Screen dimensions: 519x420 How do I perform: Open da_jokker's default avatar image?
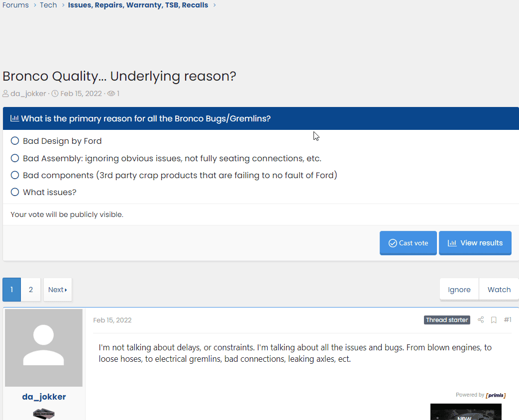[44, 348]
